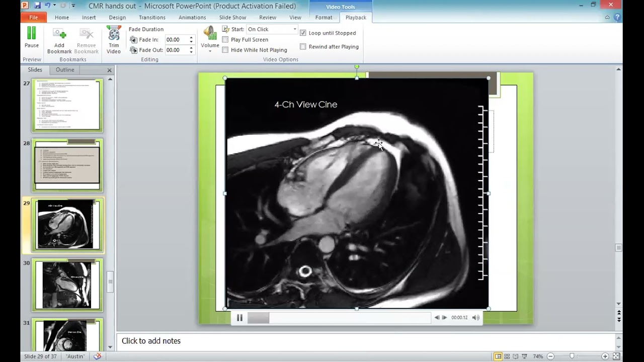Image resolution: width=644 pixels, height=362 pixels.
Task: Step the video forward
Action: point(444,318)
